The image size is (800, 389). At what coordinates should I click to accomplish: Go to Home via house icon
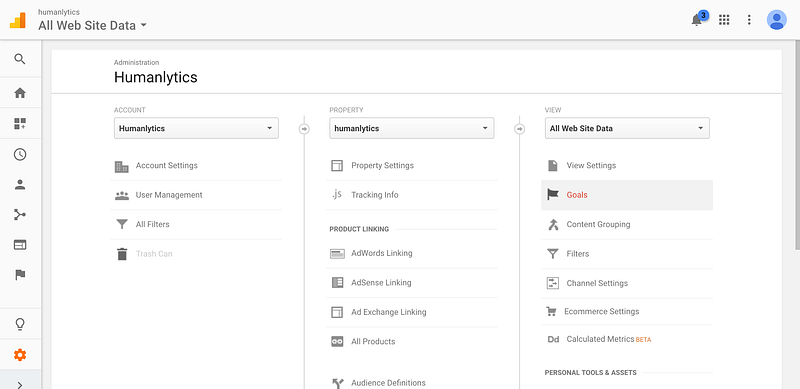[20, 93]
